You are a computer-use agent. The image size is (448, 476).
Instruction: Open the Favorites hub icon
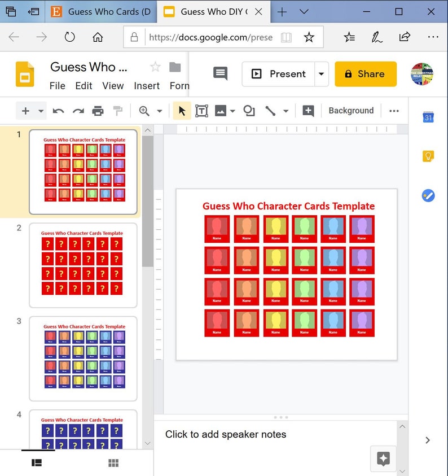pyautogui.click(x=349, y=37)
